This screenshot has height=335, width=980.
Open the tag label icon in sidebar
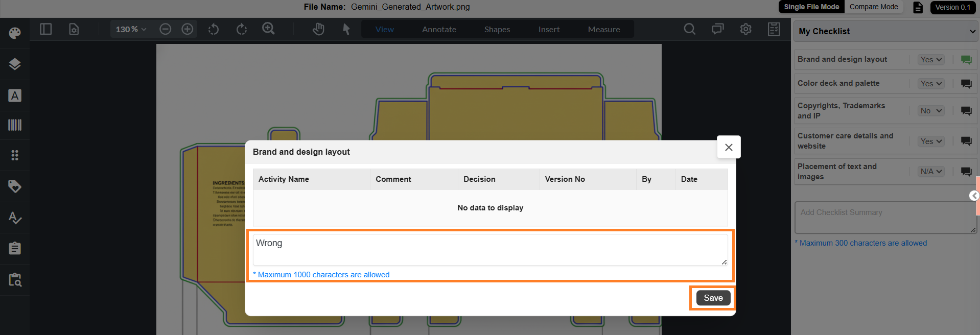(15, 186)
